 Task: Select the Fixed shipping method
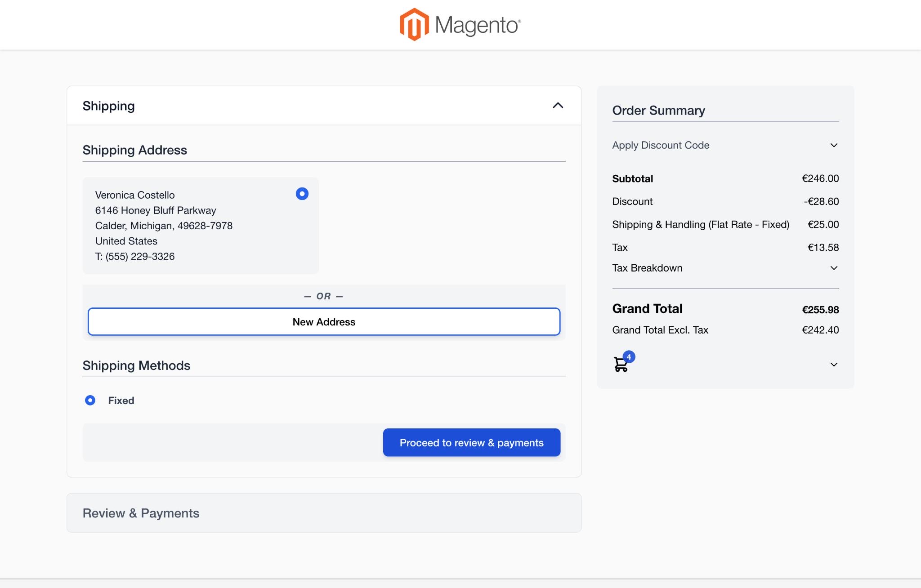pyautogui.click(x=89, y=400)
